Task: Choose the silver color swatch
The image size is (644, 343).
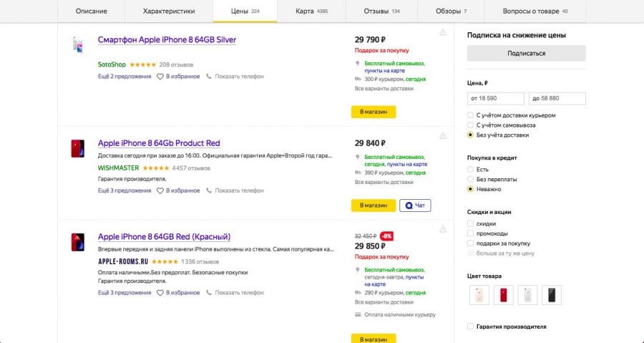Action: [527, 295]
